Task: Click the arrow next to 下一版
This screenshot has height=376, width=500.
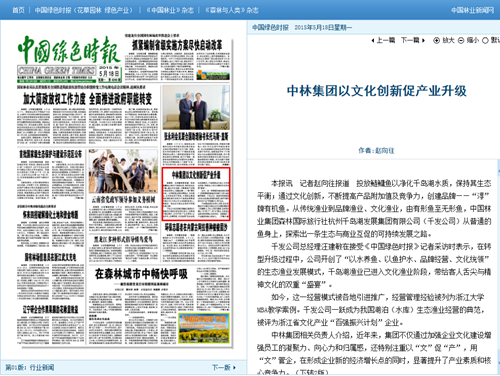Action: tap(235, 367)
